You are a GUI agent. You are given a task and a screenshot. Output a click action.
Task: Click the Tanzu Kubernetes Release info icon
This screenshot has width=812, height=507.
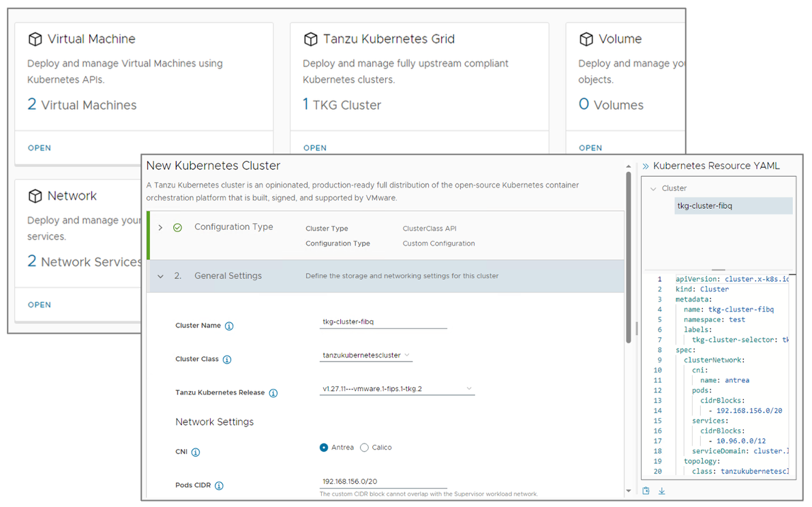coord(273,393)
